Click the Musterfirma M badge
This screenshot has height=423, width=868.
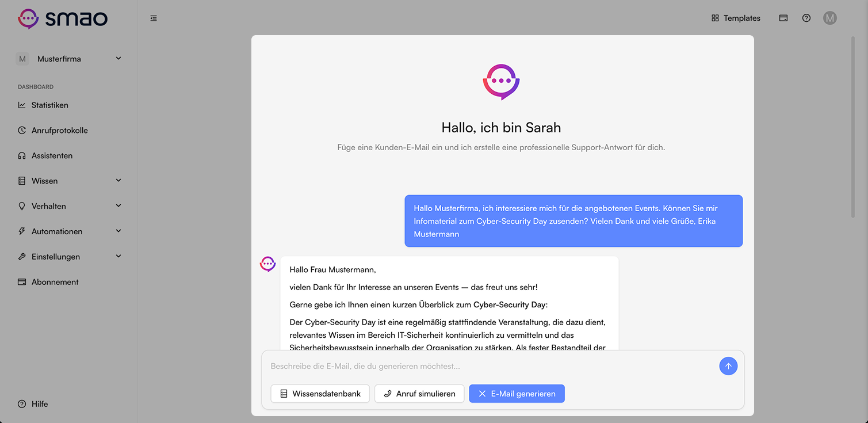coord(22,59)
